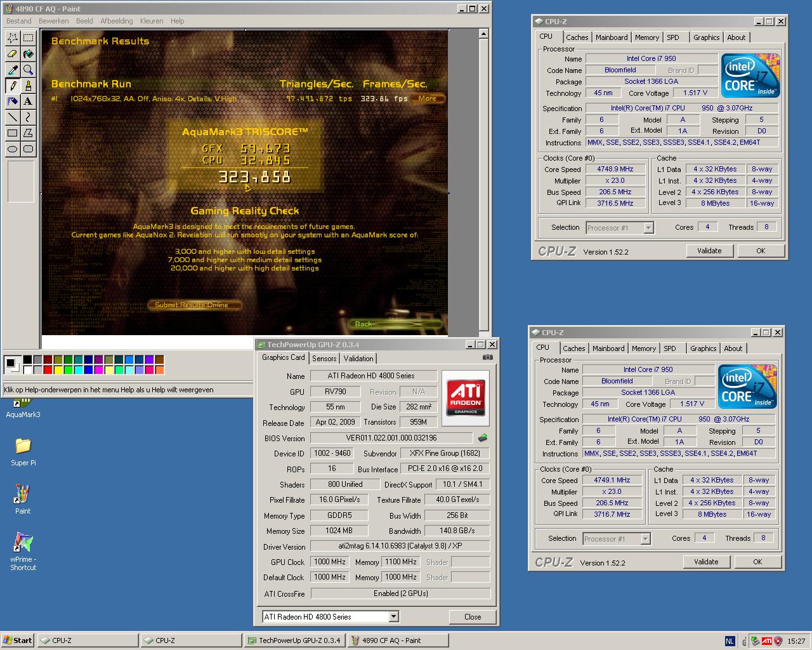
Task: Open the Windows Start menu
Action: pyautogui.click(x=18, y=640)
